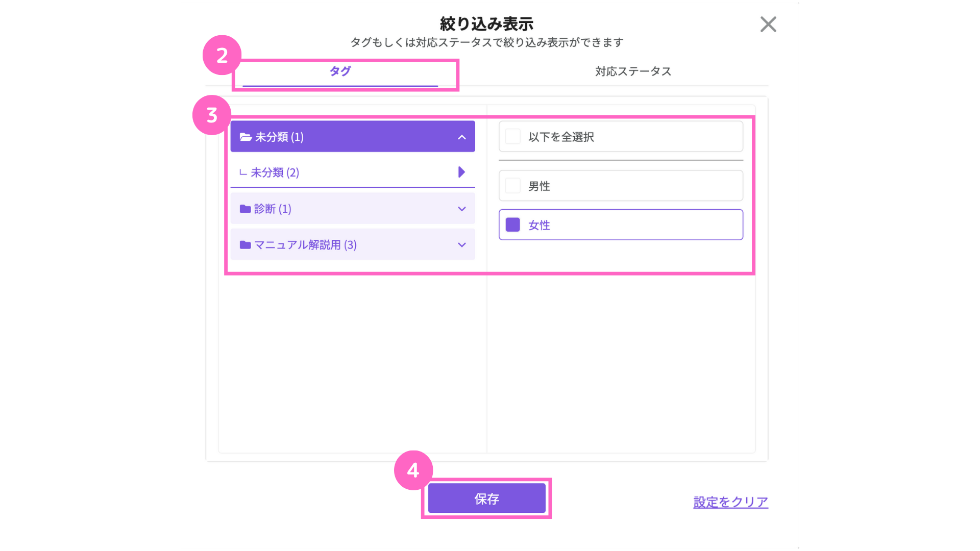Click the open folder icon beside 未分類 (1)
Viewport: 980px width, 551px height.
246,137
